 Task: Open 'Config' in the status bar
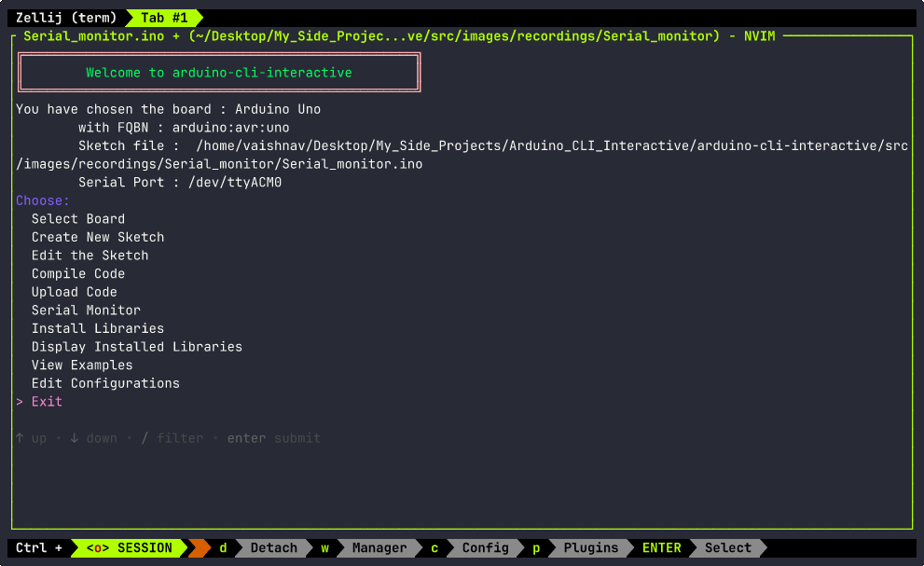pos(486,547)
